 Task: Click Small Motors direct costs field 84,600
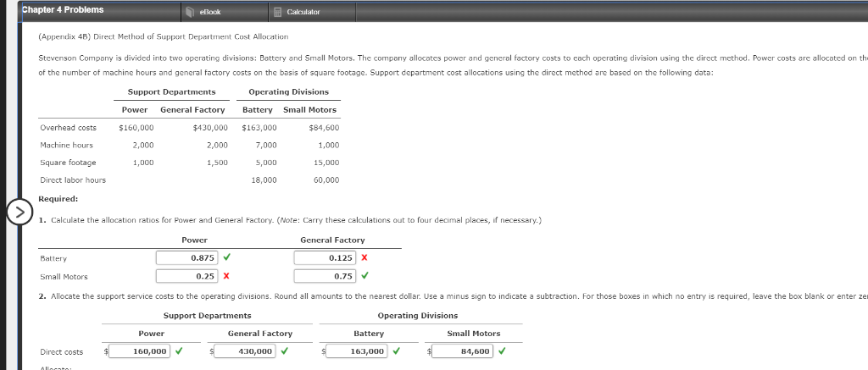(x=462, y=351)
